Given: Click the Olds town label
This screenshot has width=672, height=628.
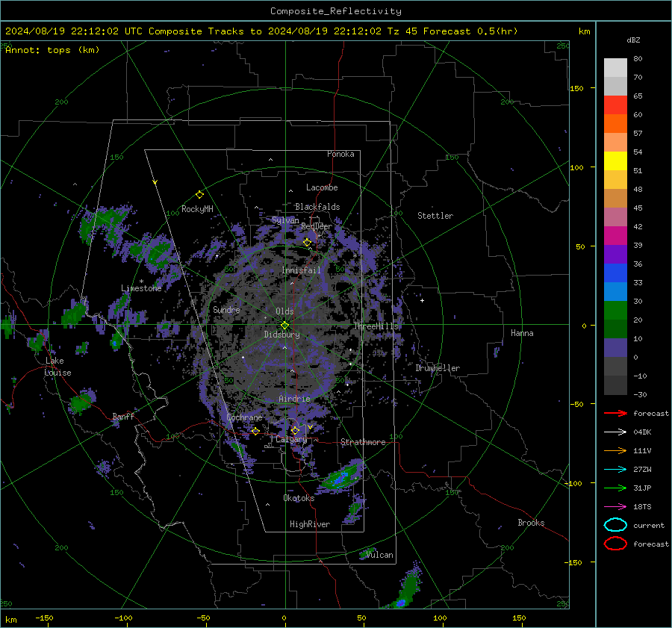Looking at the screenshot, I should click(284, 311).
